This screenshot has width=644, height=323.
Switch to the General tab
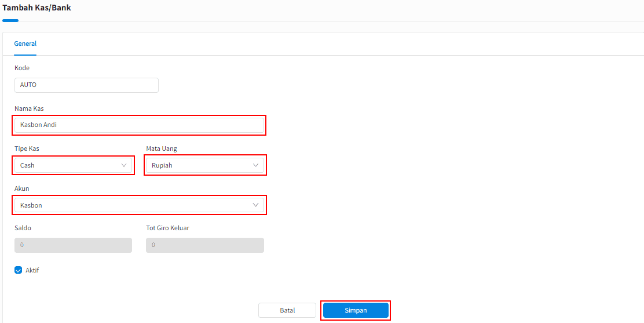[25, 43]
